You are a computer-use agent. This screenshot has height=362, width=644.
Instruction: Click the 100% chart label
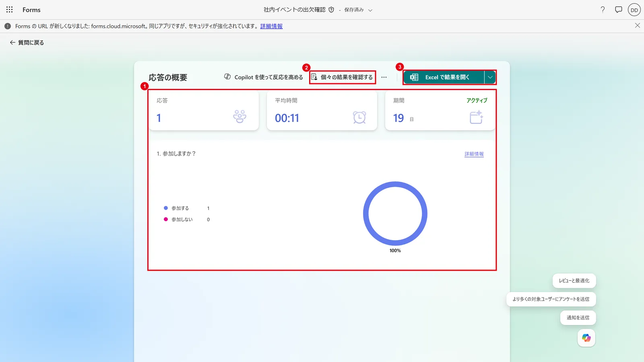pos(395,251)
